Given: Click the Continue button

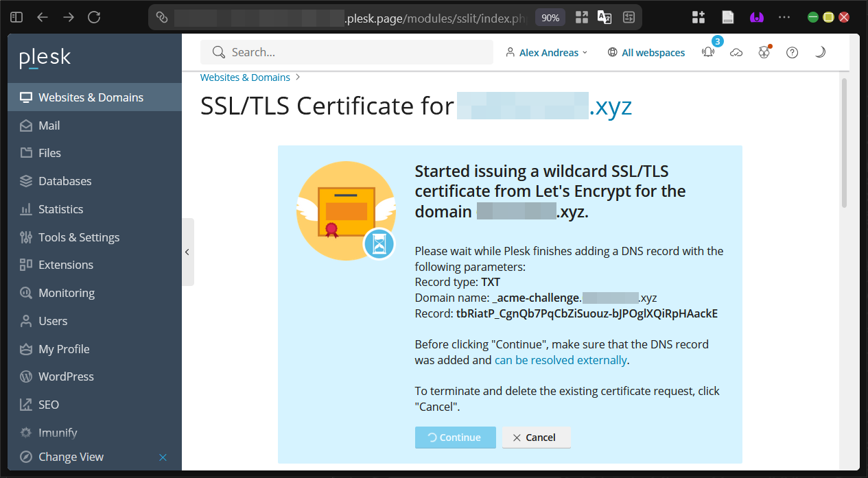Looking at the screenshot, I should coord(455,438).
